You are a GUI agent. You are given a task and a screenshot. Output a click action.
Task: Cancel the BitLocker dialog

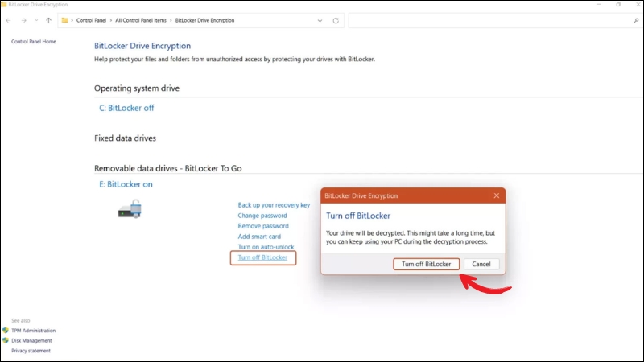(x=481, y=264)
